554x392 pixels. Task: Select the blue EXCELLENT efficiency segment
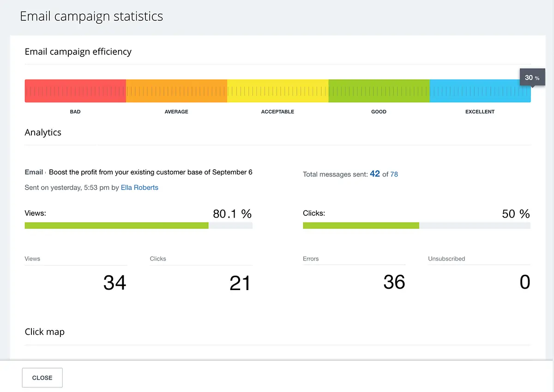[480, 91]
